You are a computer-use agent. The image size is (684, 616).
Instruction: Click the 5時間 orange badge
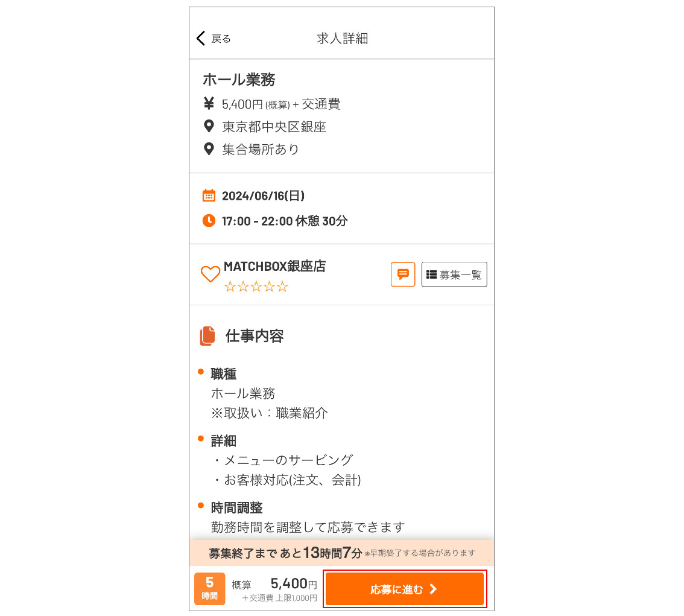[209, 589]
